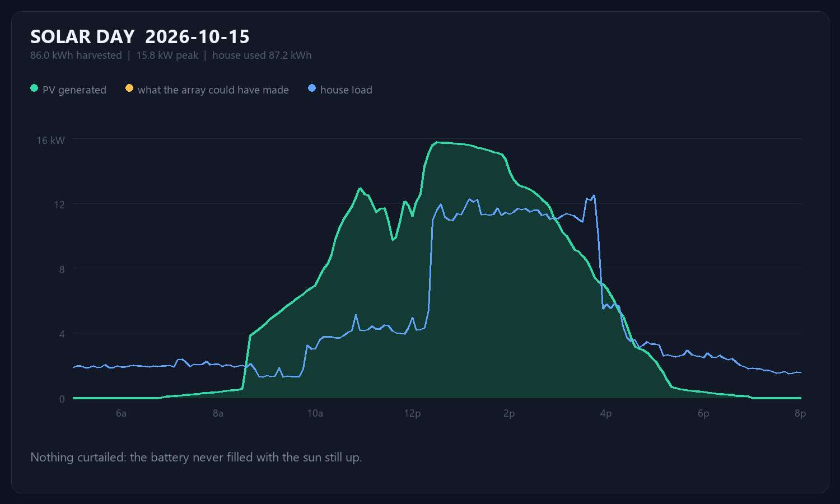840x504 pixels.
Task: Click the "SOLAR DAY 2026-10-15" title
Action: coord(140,37)
